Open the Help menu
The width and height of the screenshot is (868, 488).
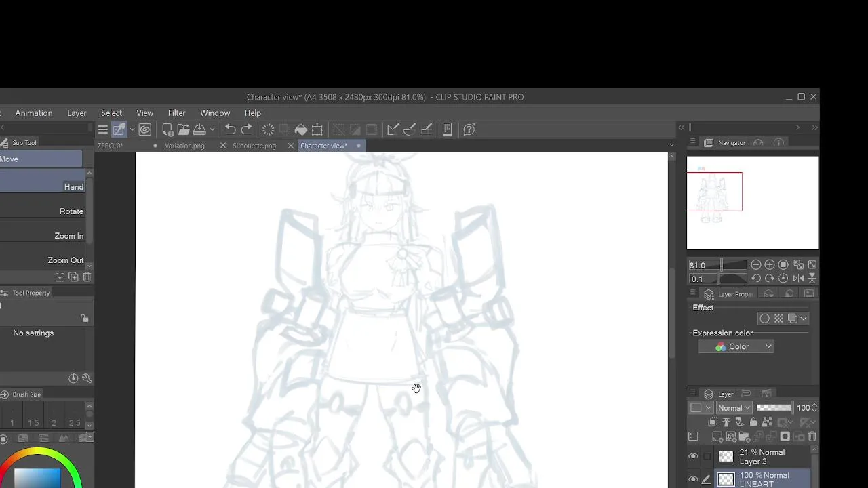click(x=253, y=113)
